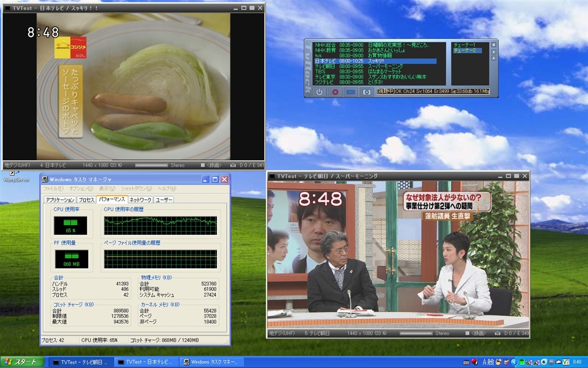Open the WampServer desktop shortcut
This screenshot has height=368, width=588.
(16, 177)
